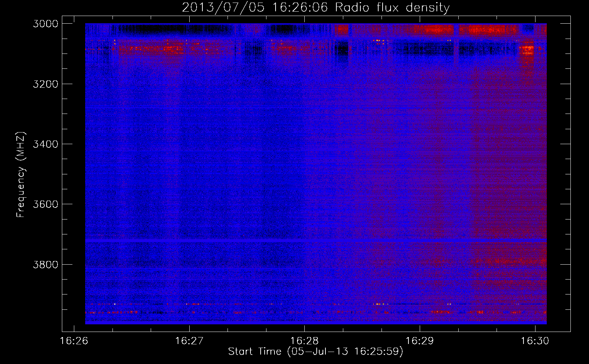The width and height of the screenshot is (589, 364).
Task: Click the 16:27 time axis label
Action: point(189,341)
